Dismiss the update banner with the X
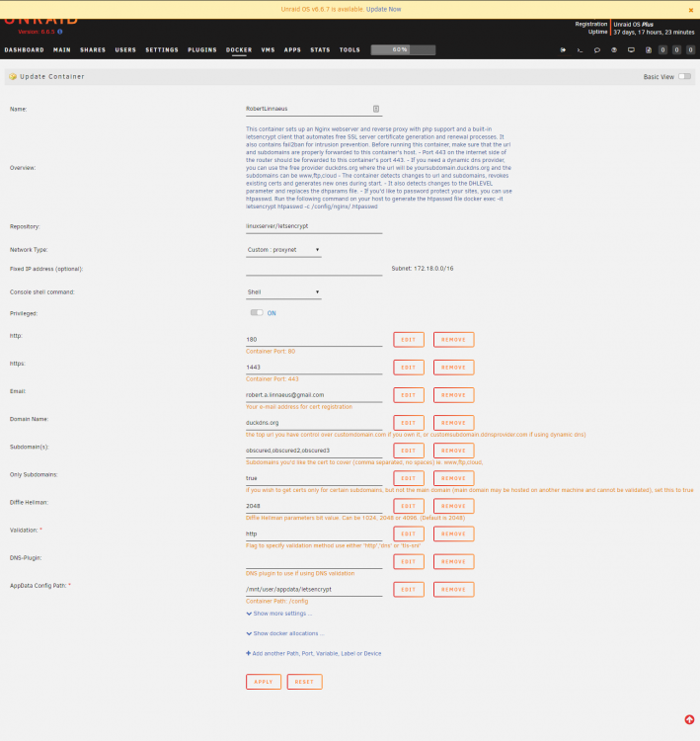Screen dimensions: 700x741 pos(690,10)
